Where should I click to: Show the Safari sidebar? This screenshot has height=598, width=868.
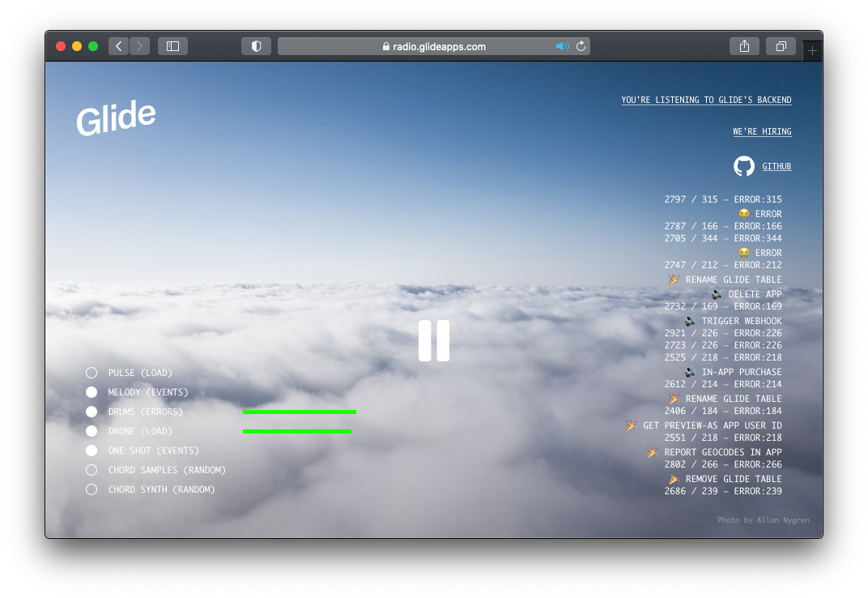[x=172, y=46]
